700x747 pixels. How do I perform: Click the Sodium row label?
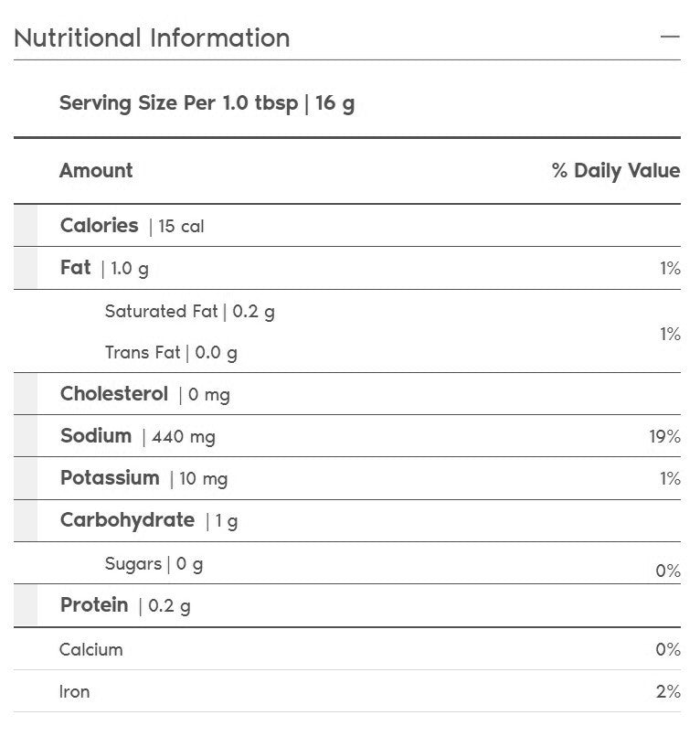pyautogui.click(x=96, y=436)
